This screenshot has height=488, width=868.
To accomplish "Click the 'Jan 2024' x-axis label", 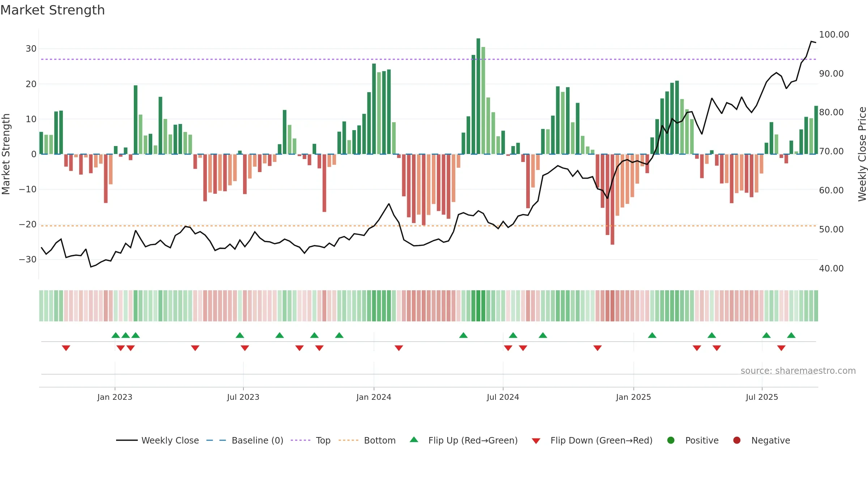I will click(374, 397).
